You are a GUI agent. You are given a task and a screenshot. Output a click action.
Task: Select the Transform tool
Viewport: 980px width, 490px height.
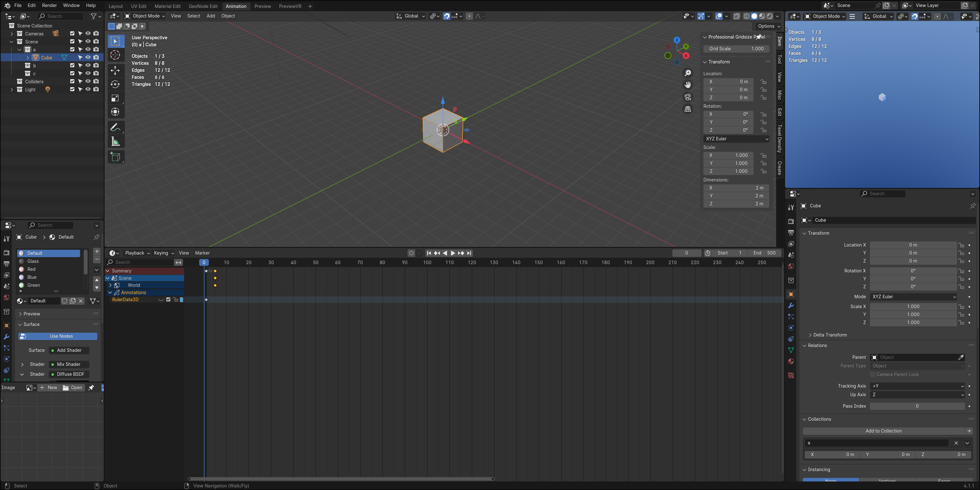(x=115, y=112)
